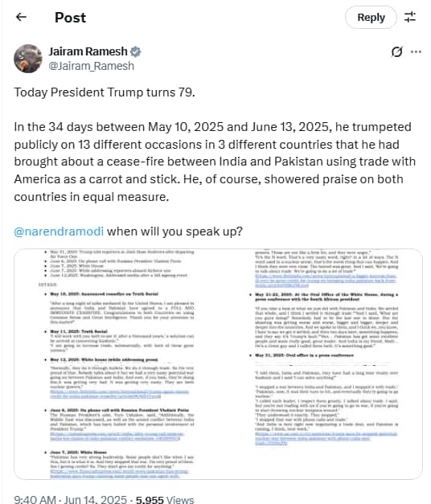
Task: Click the June 7 White House entry in image
Action: click(78, 452)
